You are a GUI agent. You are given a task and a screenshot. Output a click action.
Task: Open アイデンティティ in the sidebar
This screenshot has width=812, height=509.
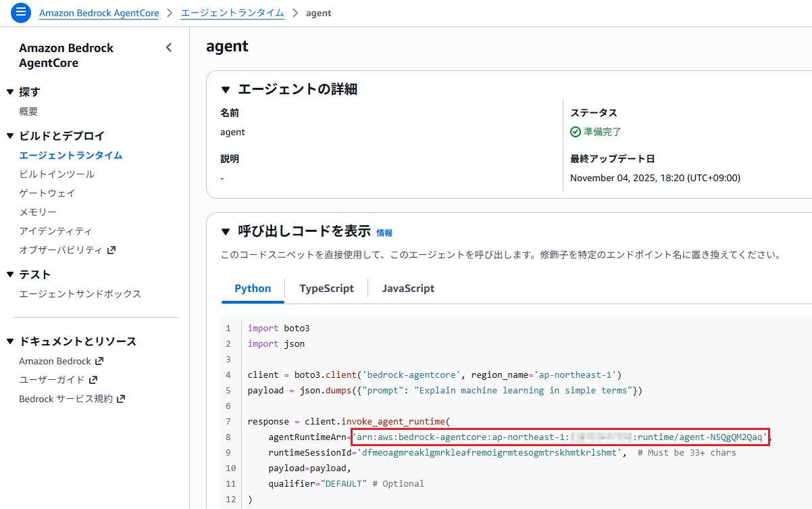point(55,231)
